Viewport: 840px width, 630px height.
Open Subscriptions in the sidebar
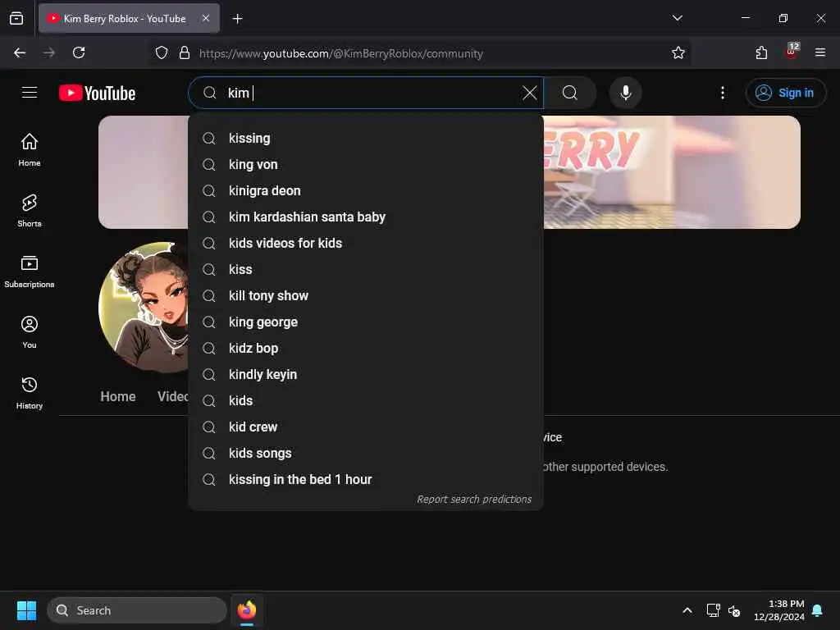30,272
